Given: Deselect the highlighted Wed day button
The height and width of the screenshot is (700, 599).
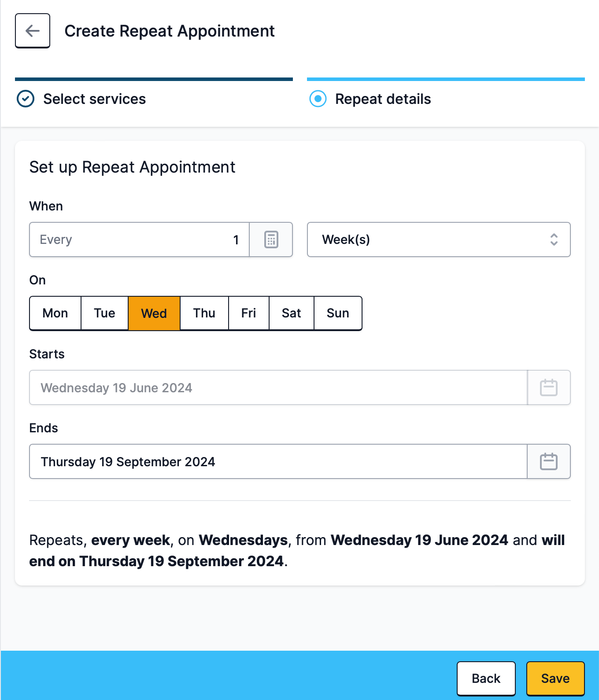Looking at the screenshot, I should point(154,313).
